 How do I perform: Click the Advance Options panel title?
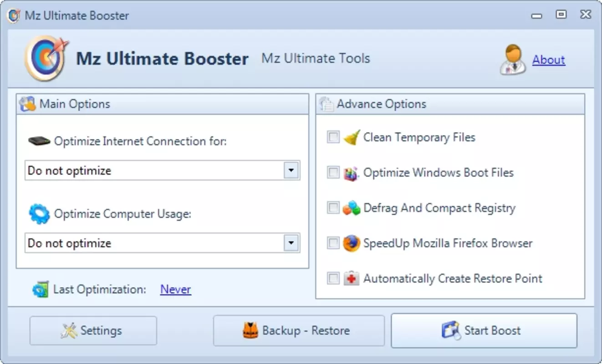coord(382,104)
